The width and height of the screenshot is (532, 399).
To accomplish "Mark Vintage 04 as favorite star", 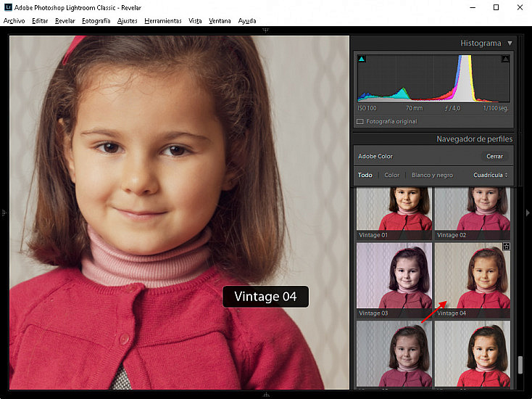I will point(506,247).
